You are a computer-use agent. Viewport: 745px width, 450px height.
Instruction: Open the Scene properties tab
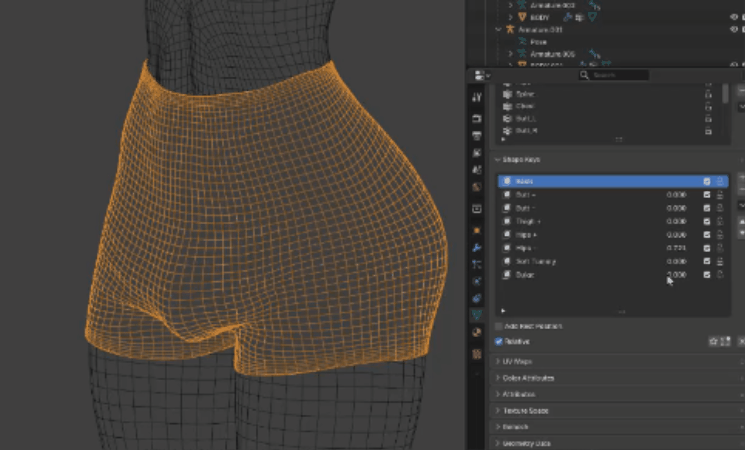coord(477,170)
